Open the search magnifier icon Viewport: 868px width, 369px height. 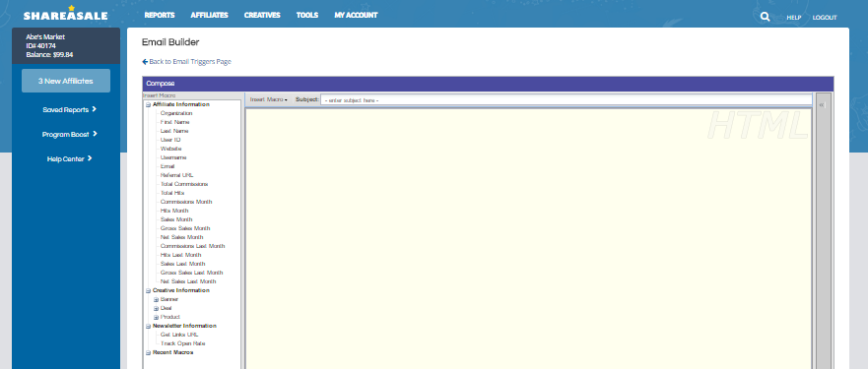[x=765, y=17]
